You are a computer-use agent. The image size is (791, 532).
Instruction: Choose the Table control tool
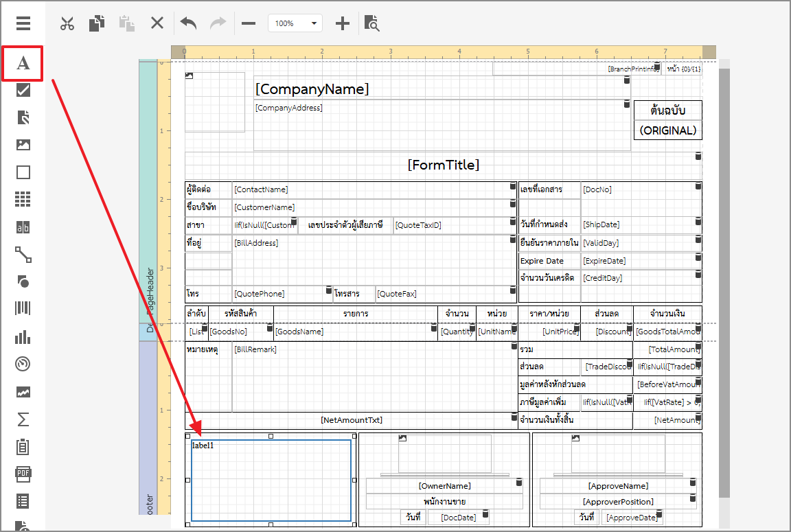(23, 200)
